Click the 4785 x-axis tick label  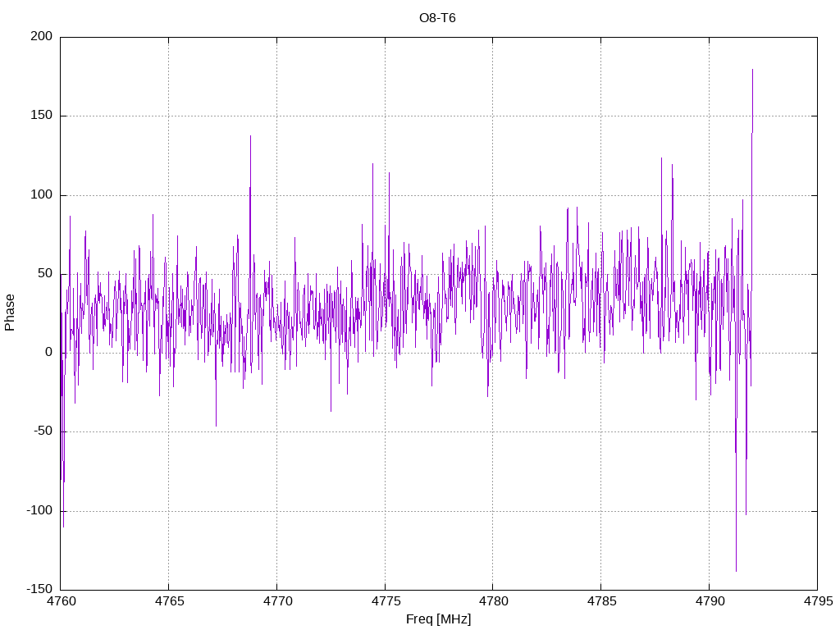[x=601, y=601]
